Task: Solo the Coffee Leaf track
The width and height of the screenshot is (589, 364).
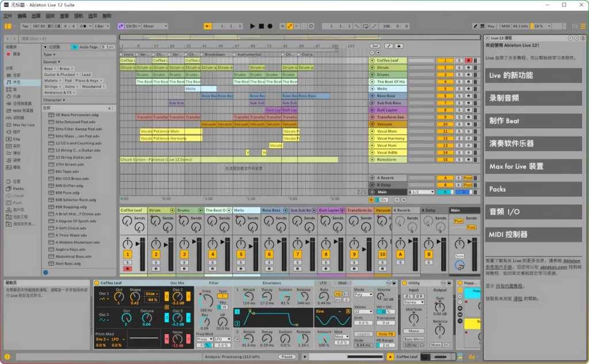Action: tap(128, 263)
